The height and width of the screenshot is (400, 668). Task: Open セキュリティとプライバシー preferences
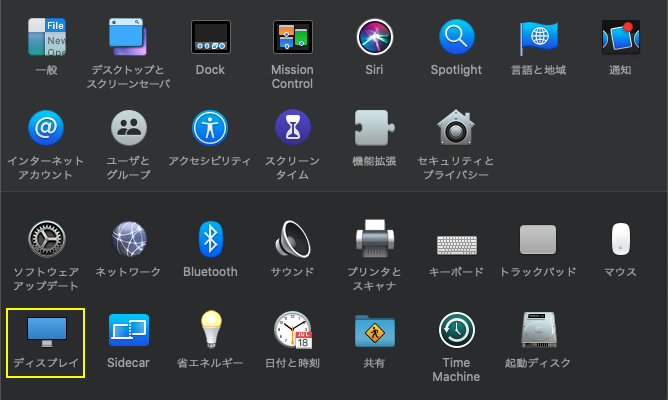click(x=456, y=128)
